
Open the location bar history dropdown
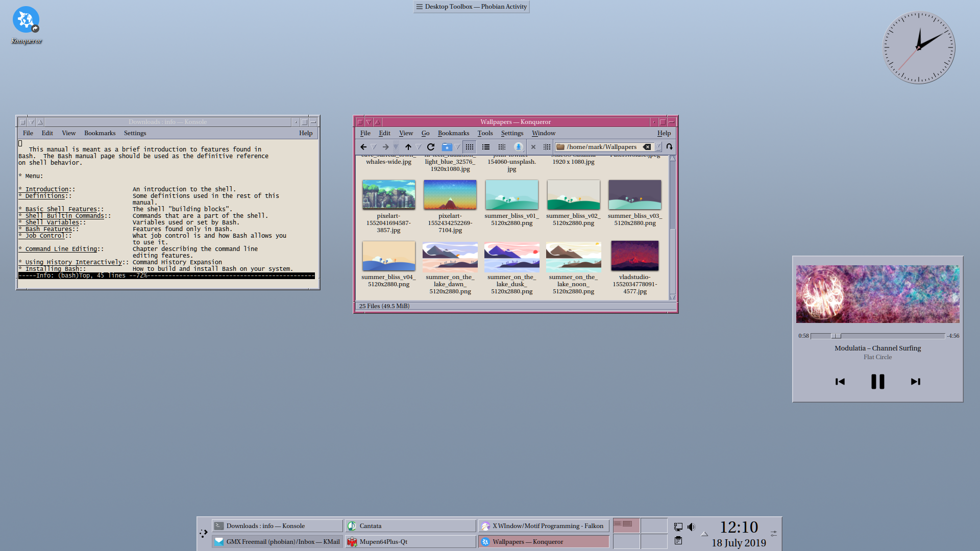(x=658, y=147)
